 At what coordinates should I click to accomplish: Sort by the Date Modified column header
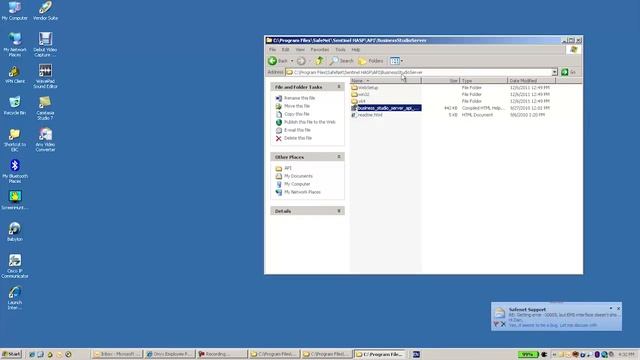point(531,81)
